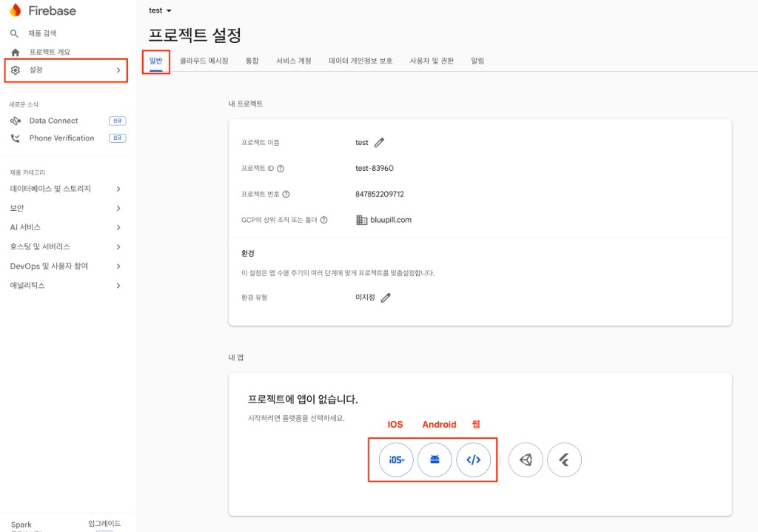Click the 신규 badge beside Data Connect

click(x=118, y=121)
